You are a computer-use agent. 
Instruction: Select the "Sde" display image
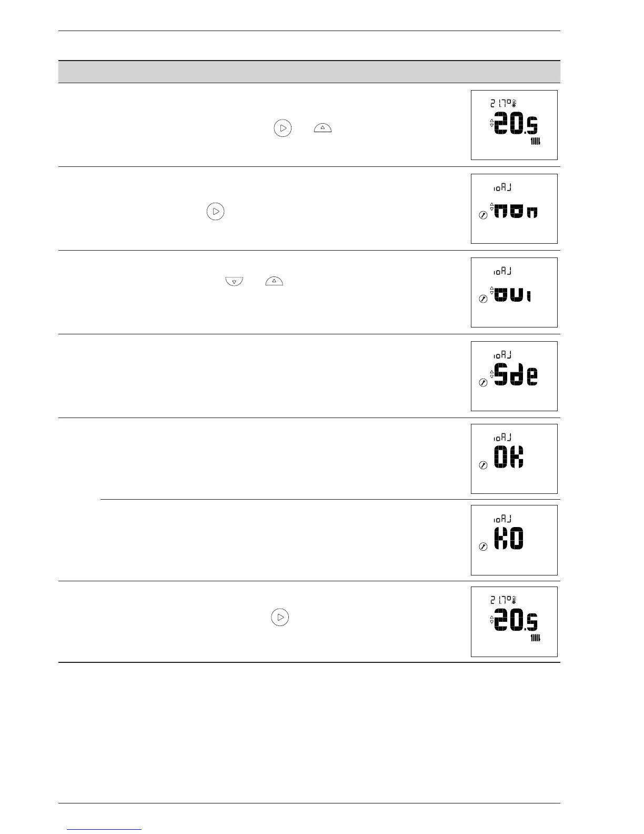click(x=514, y=376)
